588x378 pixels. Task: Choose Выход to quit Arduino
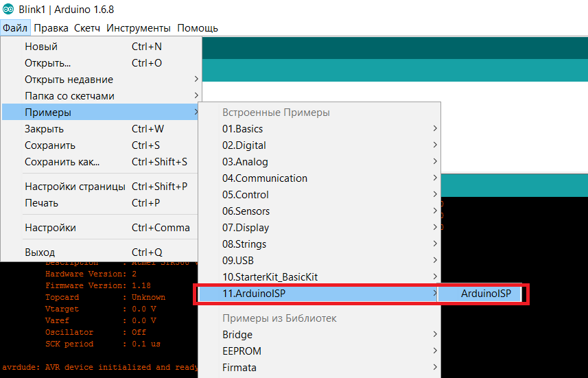coord(101,252)
